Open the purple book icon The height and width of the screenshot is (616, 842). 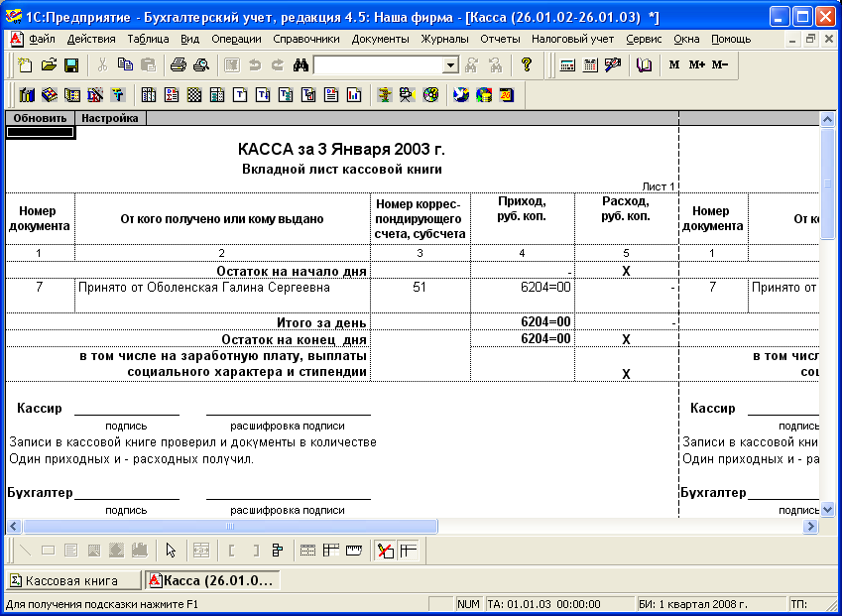[x=644, y=65]
